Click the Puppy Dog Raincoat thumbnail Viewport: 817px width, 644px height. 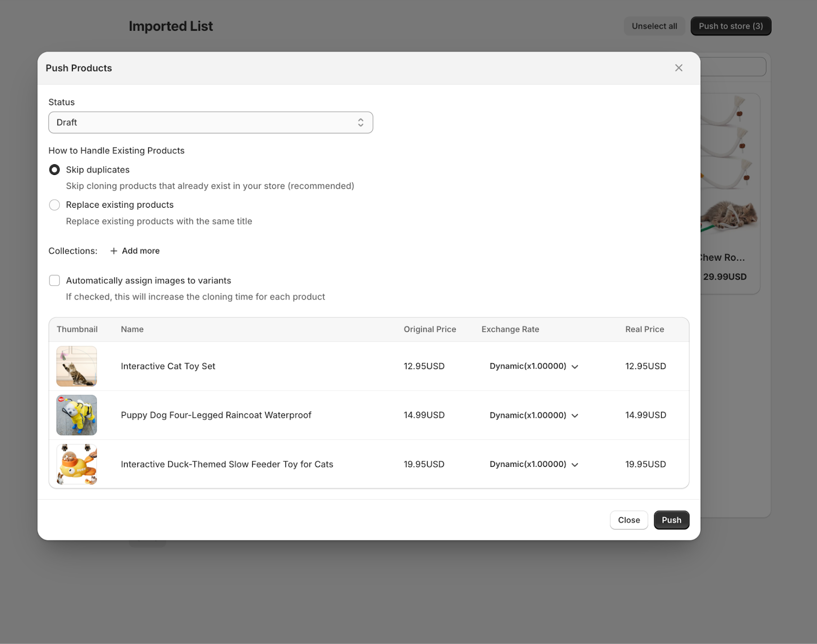click(x=77, y=415)
